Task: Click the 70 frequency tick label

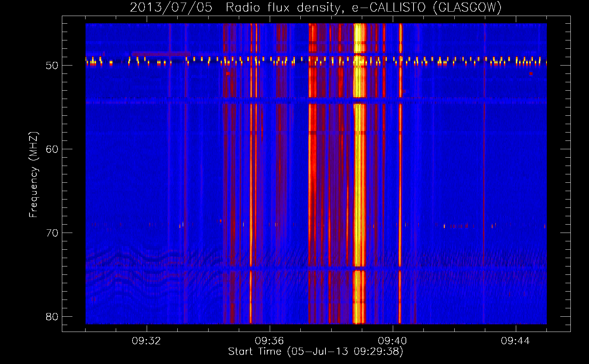Action: click(x=52, y=233)
